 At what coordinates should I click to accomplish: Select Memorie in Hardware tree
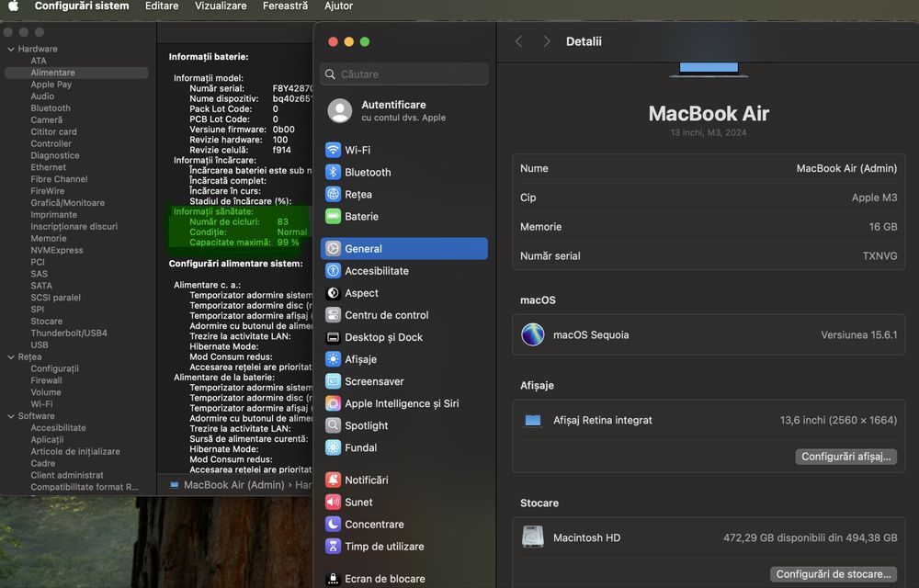tap(49, 238)
